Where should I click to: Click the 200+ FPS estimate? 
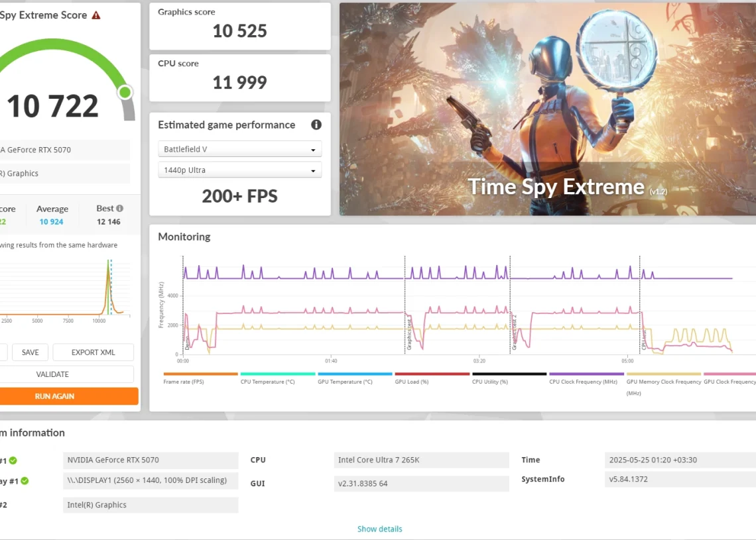[x=239, y=196]
